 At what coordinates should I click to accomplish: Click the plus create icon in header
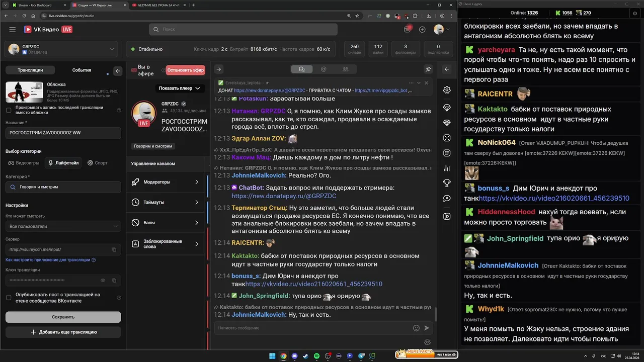point(422,30)
